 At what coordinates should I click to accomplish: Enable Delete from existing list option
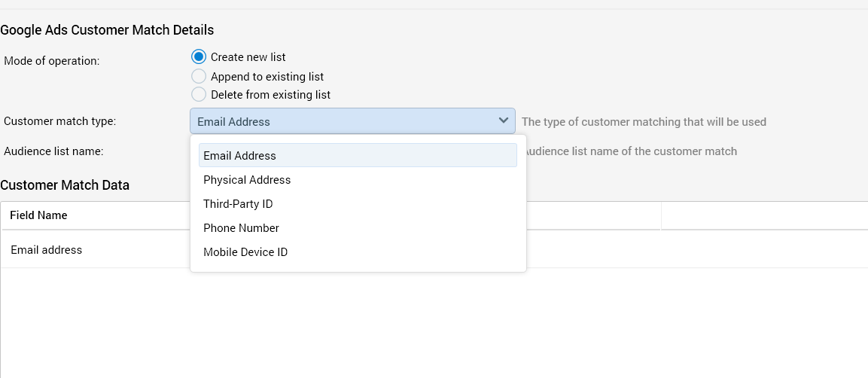(x=199, y=95)
